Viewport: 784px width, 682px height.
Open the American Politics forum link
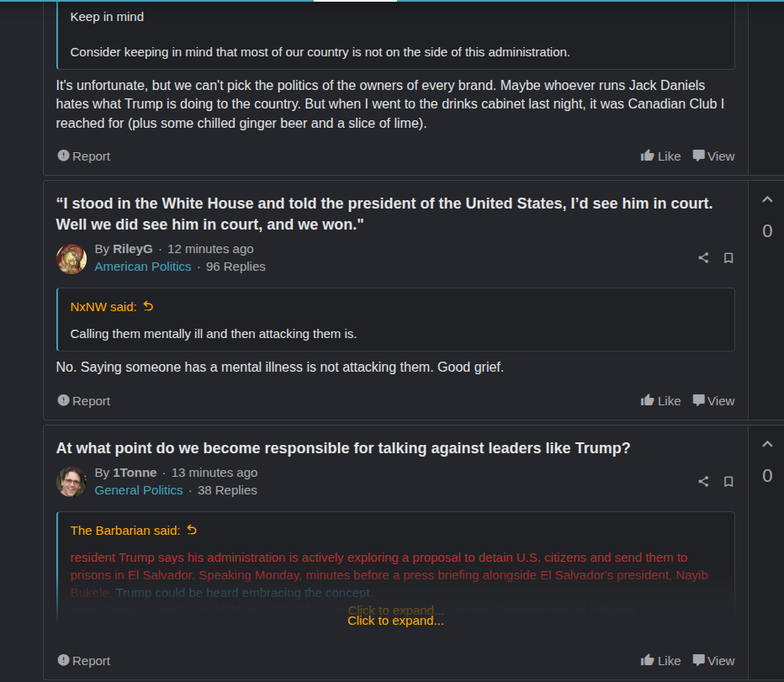pyautogui.click(x=143, y=267)
